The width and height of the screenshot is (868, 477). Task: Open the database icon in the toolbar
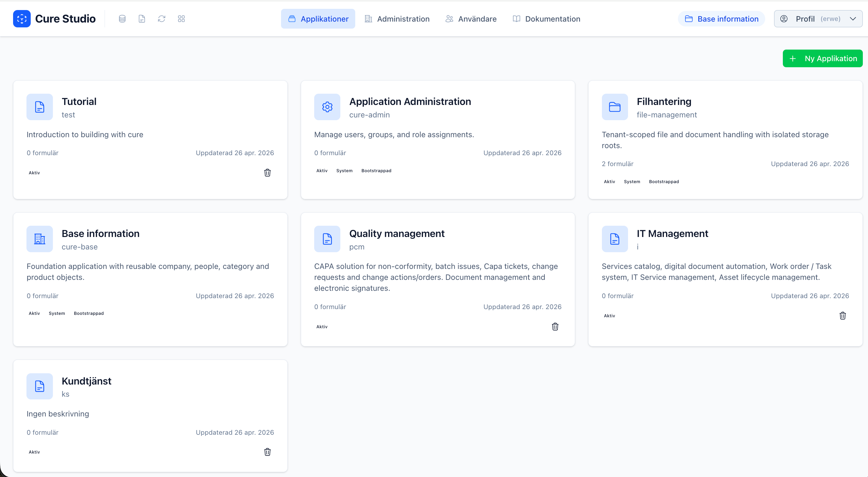tap(122, 19)
